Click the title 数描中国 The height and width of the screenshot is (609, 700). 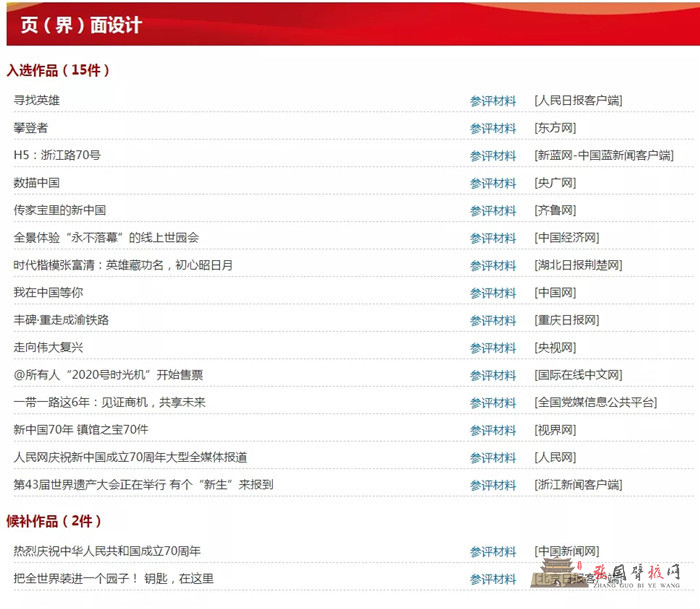[37, 183]
